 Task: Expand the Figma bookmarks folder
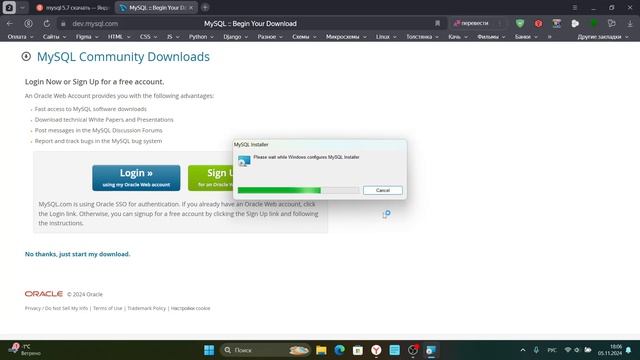[87, 37]
